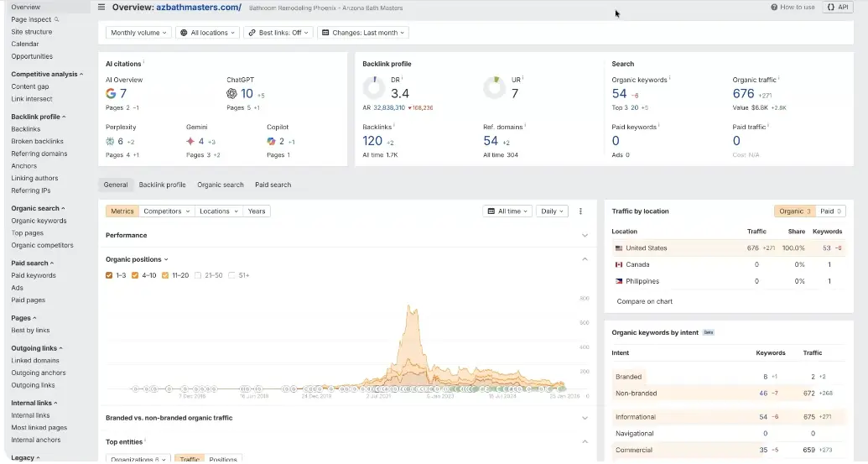Open the Organizations entity dropdown

(138, 459)
